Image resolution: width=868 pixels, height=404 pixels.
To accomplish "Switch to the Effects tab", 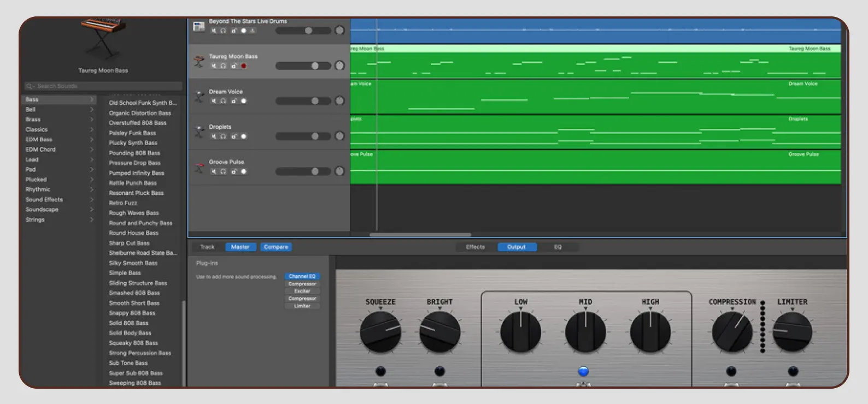I will [x=475, y=247].
